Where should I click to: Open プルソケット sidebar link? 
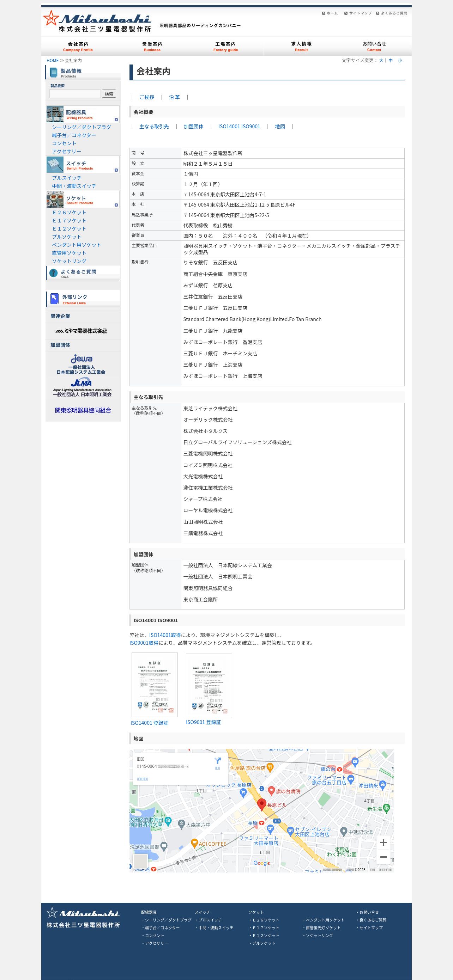67,237
